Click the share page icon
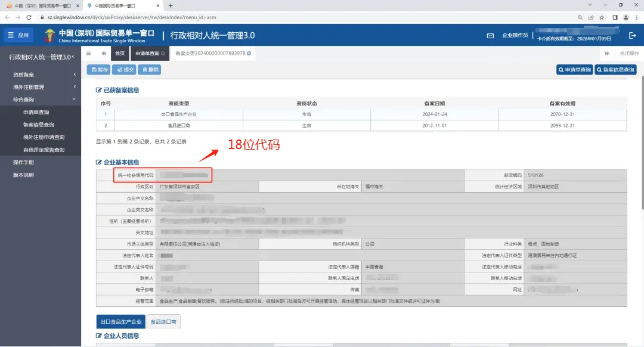The width and height of the screenshot is (644, 347). point(590,17)
